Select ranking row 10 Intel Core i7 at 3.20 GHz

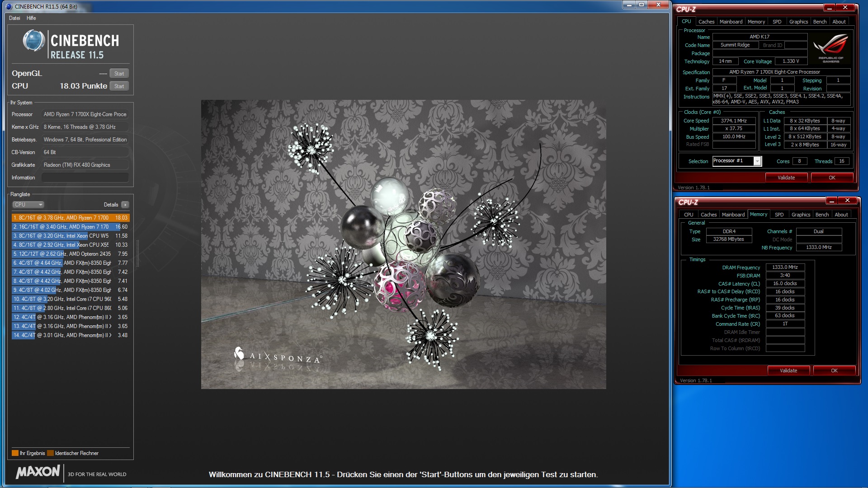pyautogui.click(x=71, y=299)
